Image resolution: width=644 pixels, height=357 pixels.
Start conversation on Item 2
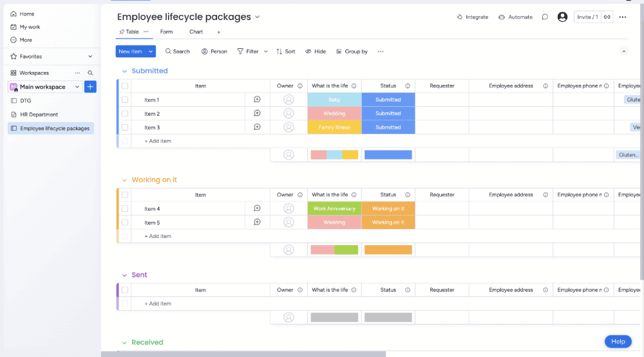click(x=257, y=113)
